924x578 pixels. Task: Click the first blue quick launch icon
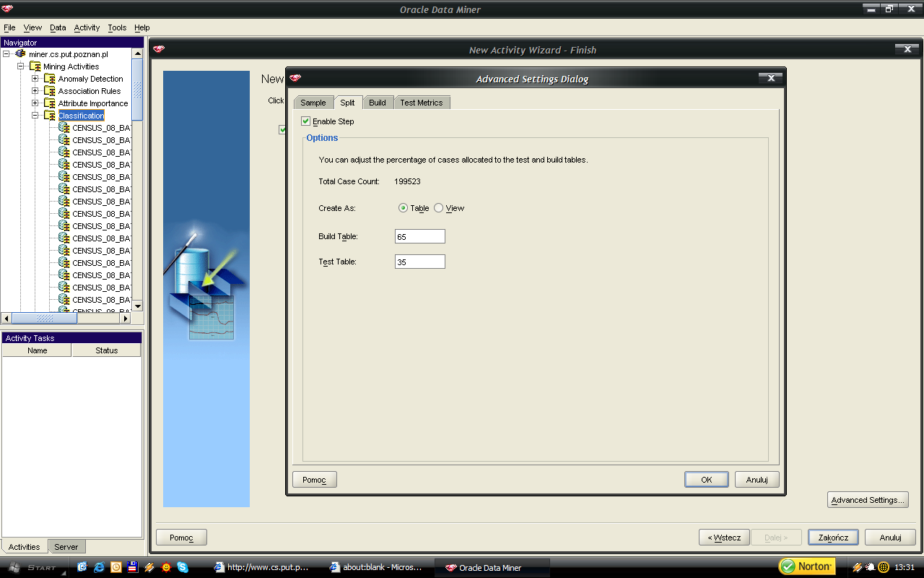click(x=82, y=567)
